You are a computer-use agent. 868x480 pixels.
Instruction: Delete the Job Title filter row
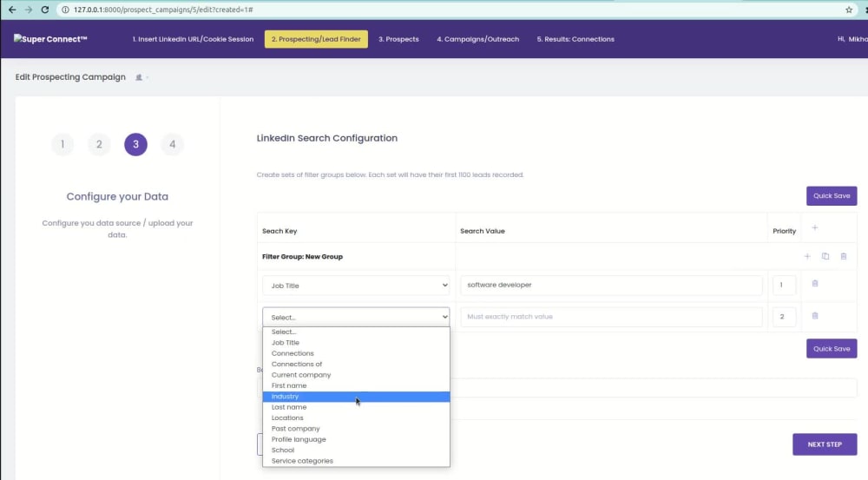point(815,284)
